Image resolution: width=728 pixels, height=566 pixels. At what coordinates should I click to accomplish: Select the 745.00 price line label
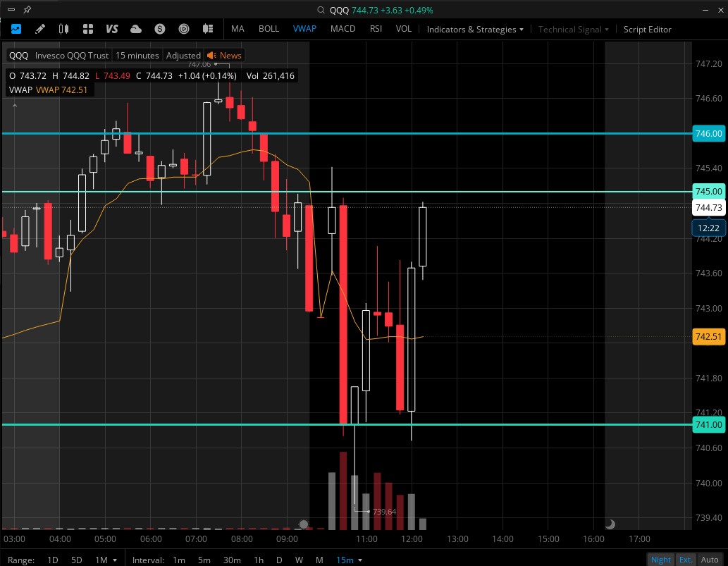[x=708, y=191]
